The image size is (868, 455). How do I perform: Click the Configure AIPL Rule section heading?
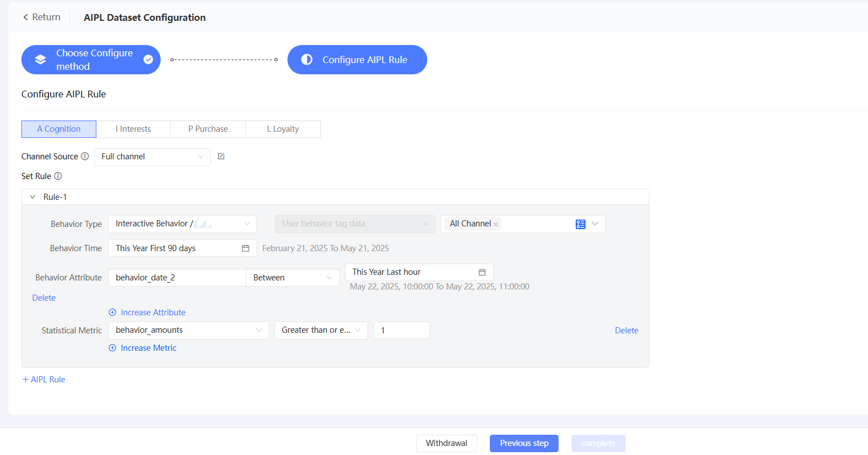pyautogui.click(x=64, y=94)
